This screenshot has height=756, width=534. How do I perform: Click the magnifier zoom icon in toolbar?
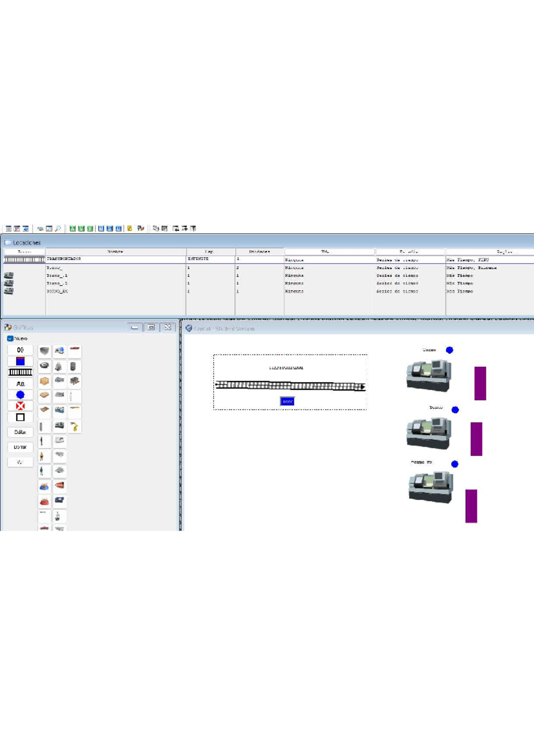point(58,228)
